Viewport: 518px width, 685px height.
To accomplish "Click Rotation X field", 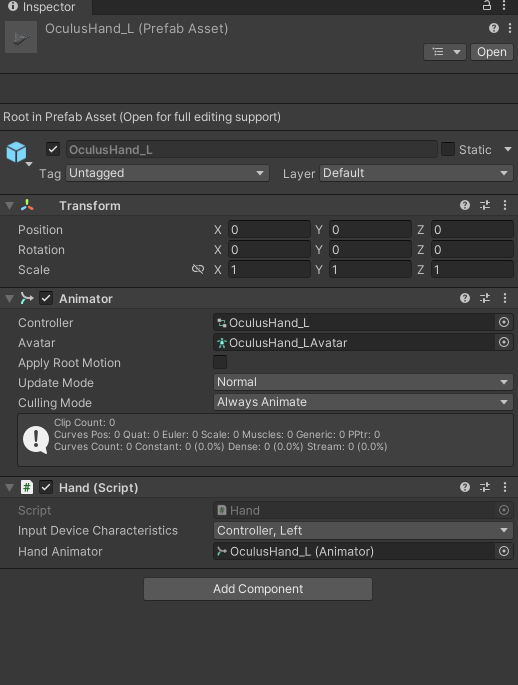I will (x=269, y=249).
